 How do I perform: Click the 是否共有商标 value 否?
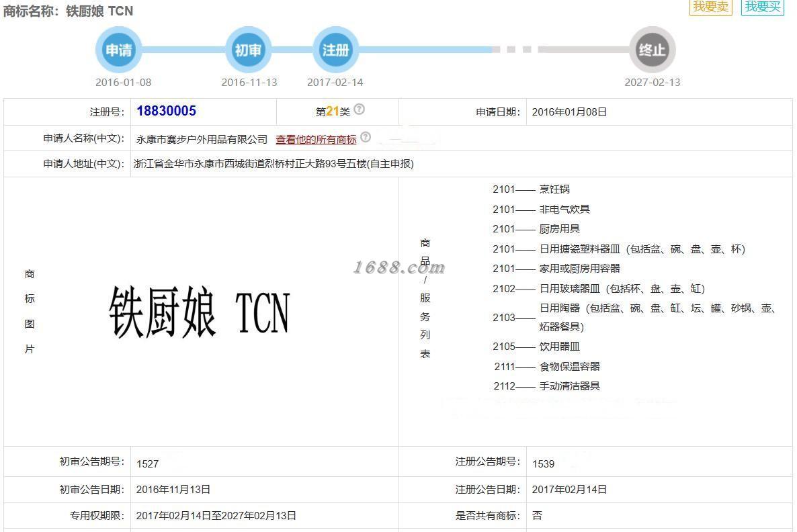(x=537, y=516)
